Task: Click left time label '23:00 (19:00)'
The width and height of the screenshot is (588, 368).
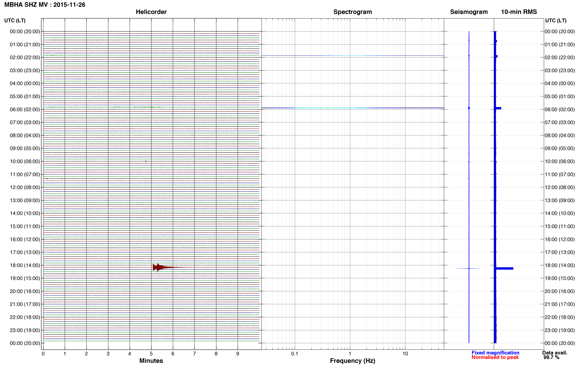Action: [25, 330]
